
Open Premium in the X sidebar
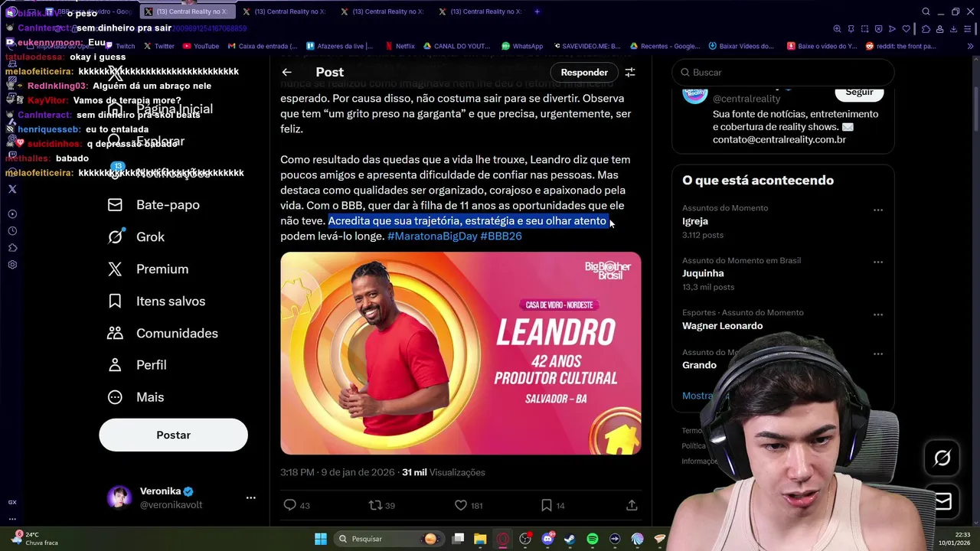pyautogui.click(x=148, y=269)
